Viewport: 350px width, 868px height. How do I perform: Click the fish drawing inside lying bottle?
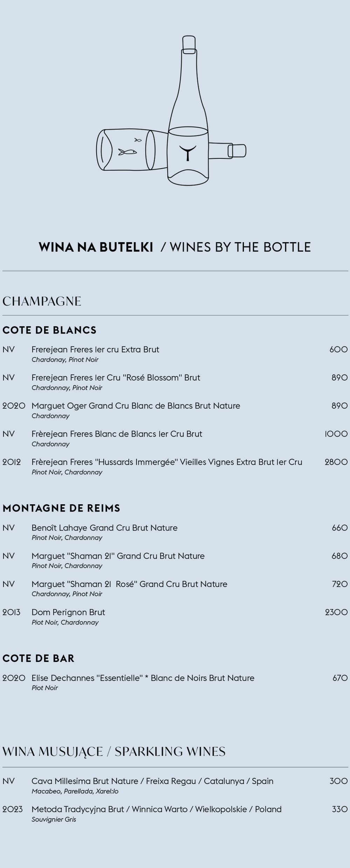[127, 152]
